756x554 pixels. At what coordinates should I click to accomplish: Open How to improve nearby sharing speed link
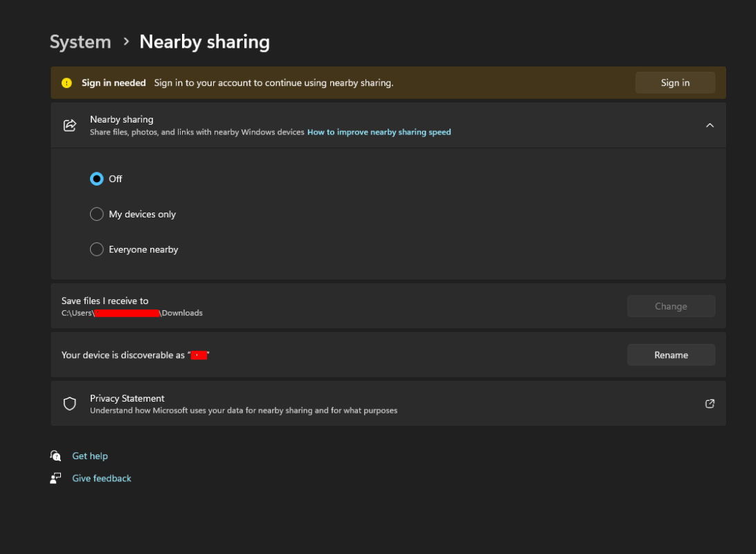(379, 132)
